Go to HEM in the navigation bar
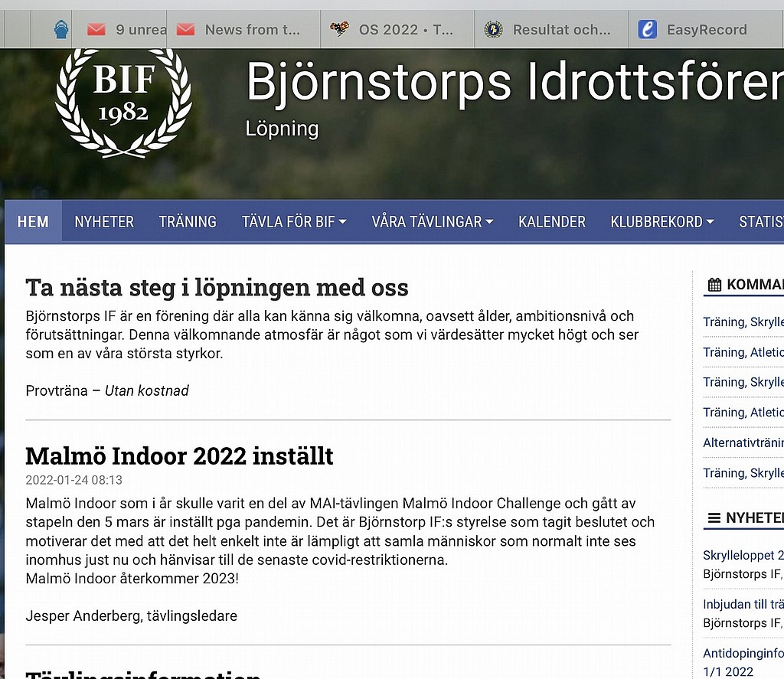Image resolution: width=784 pixels, height=679 pixels. point(33,221)
